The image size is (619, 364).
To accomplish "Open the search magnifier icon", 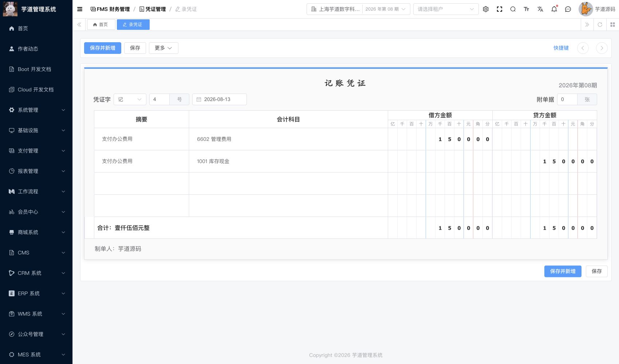I will [513, 9].
